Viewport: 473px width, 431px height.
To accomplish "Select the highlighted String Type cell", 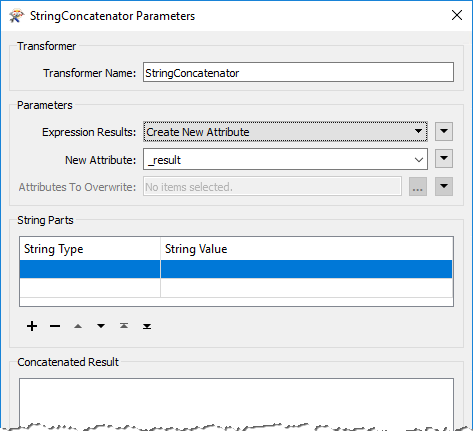I will click(90, 269).
